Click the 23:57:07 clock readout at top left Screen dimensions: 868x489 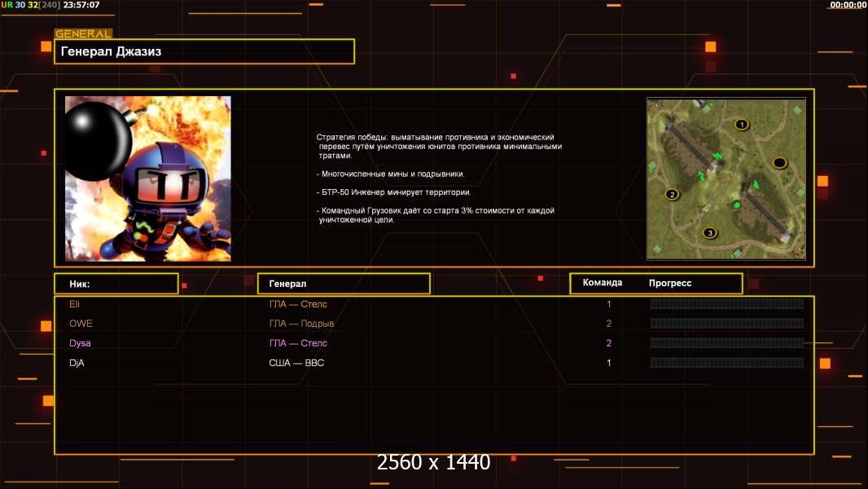click(x=81, y=5)
